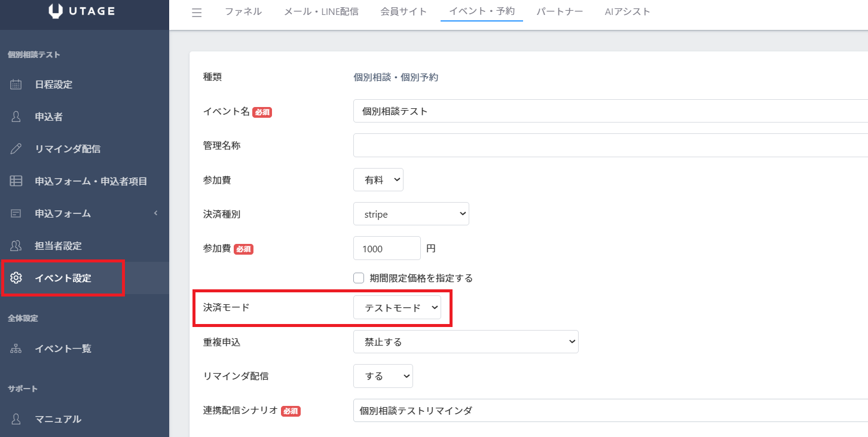The height and width of the screenshot is (437, 868).
Task: Open the 決済モード テストモード dropdown
Action: click(x=397, y=308)
